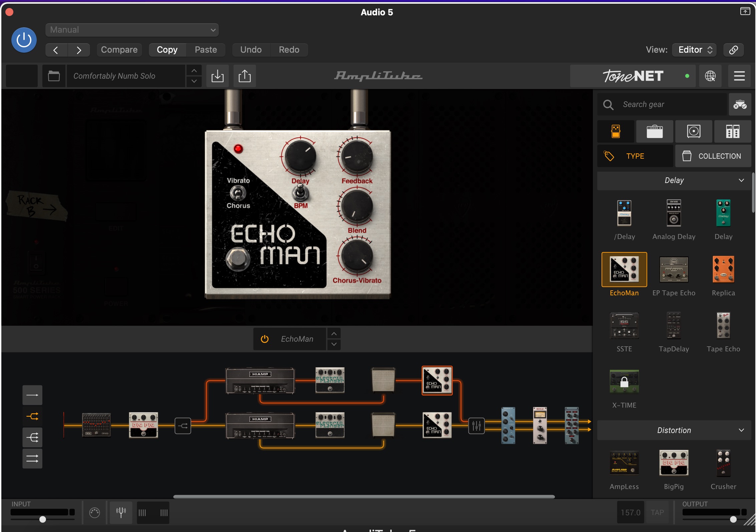Flip the Vibrato/Chorus toggle switch

pos(238,193)
